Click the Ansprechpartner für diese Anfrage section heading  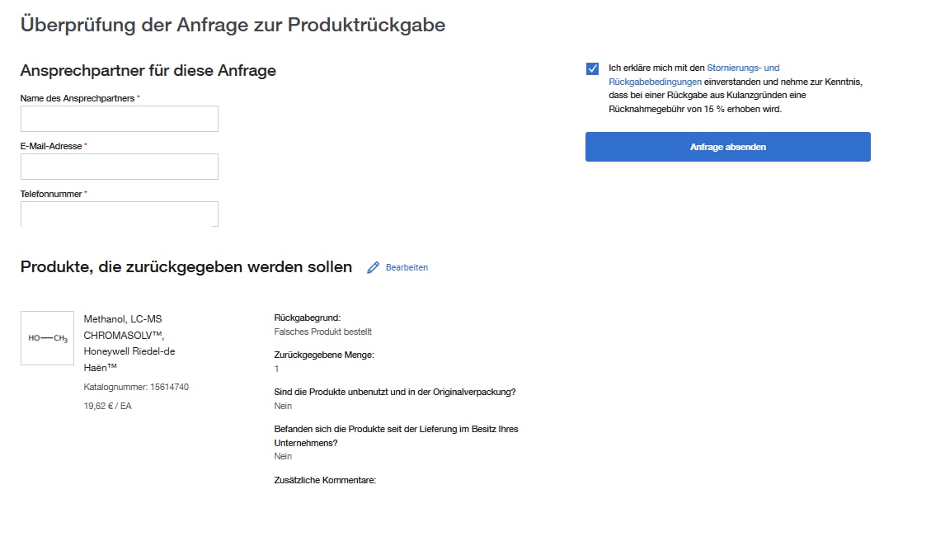tap(148, 70)
